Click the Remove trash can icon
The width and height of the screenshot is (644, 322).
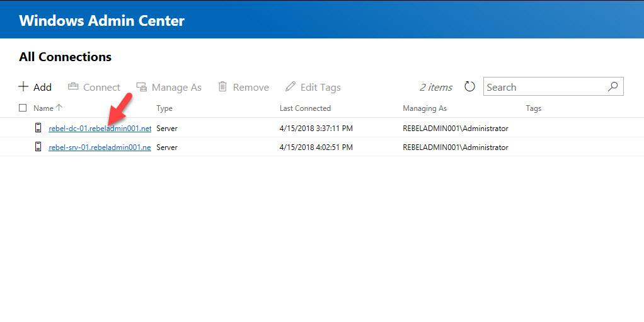[x=222, y=86]
